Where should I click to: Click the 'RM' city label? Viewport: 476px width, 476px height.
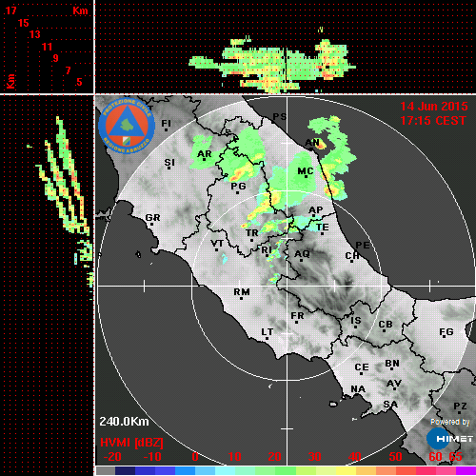242,292
